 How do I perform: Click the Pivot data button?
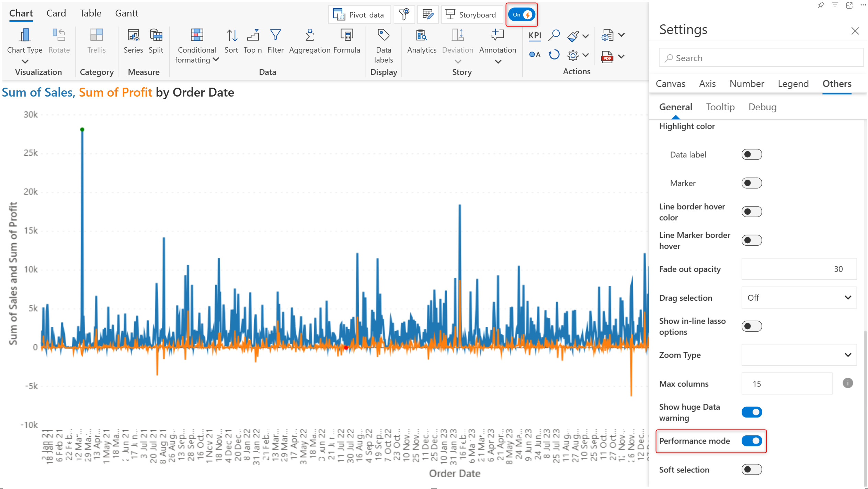(x=359, y=15)
